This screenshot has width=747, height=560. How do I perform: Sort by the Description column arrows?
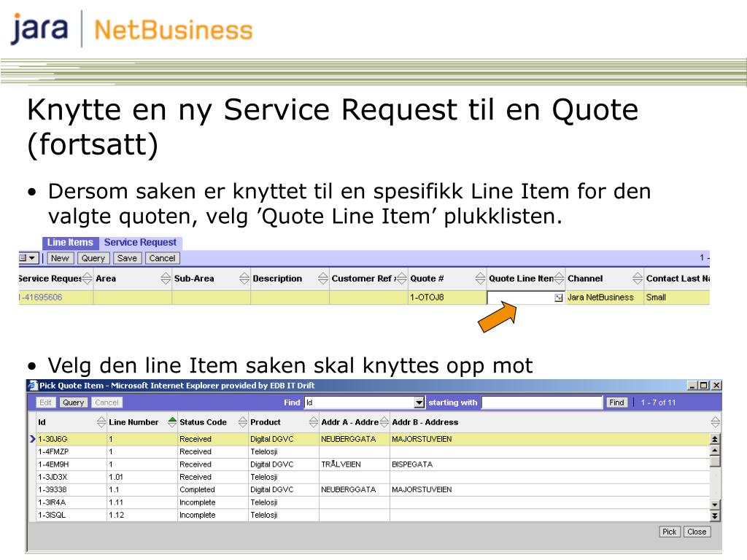click(x=323, y=279)
